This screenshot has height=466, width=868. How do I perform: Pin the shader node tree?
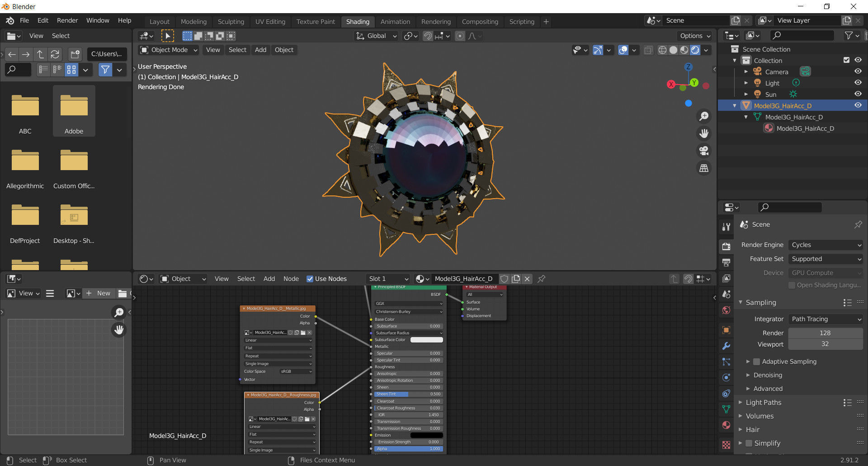click(541, 279)
